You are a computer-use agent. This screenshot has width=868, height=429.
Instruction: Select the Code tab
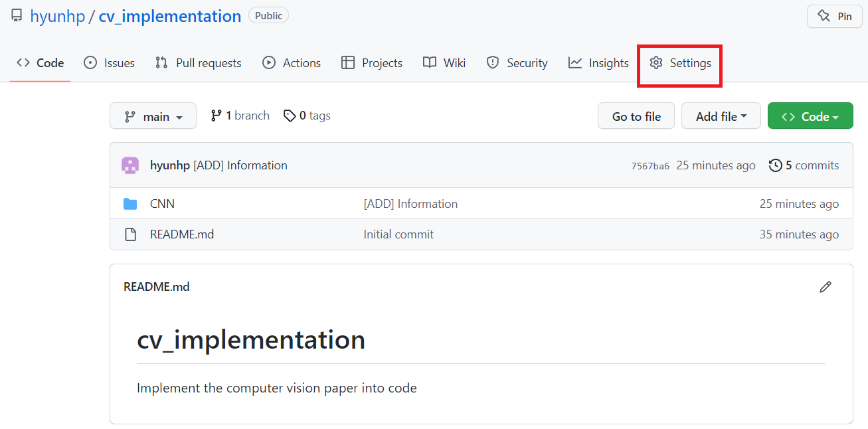point(41,63)
